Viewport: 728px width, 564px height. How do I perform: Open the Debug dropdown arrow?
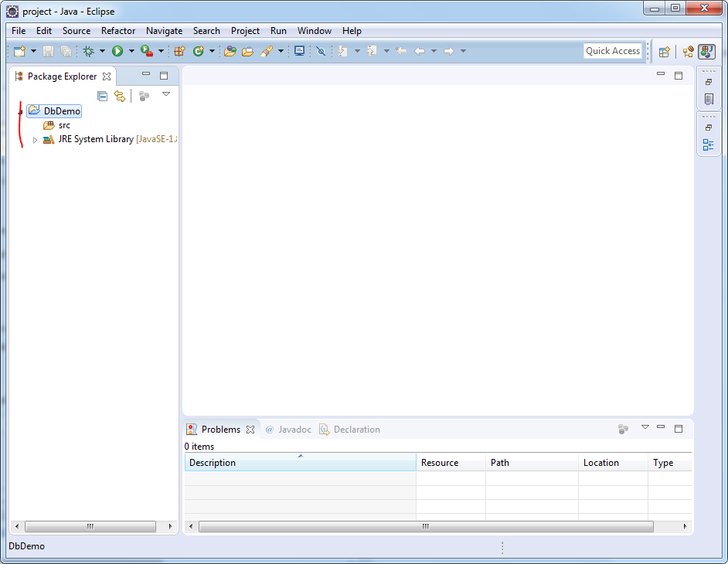(x=102, y=51)
